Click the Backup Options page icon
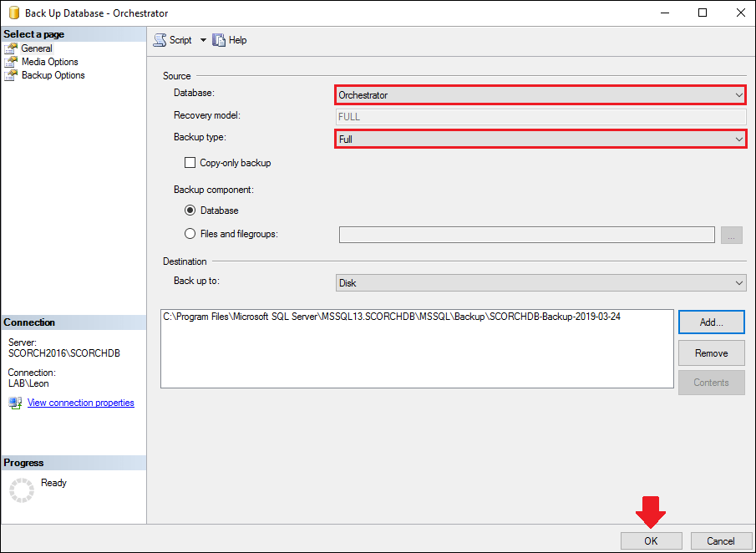 [11, 75]
